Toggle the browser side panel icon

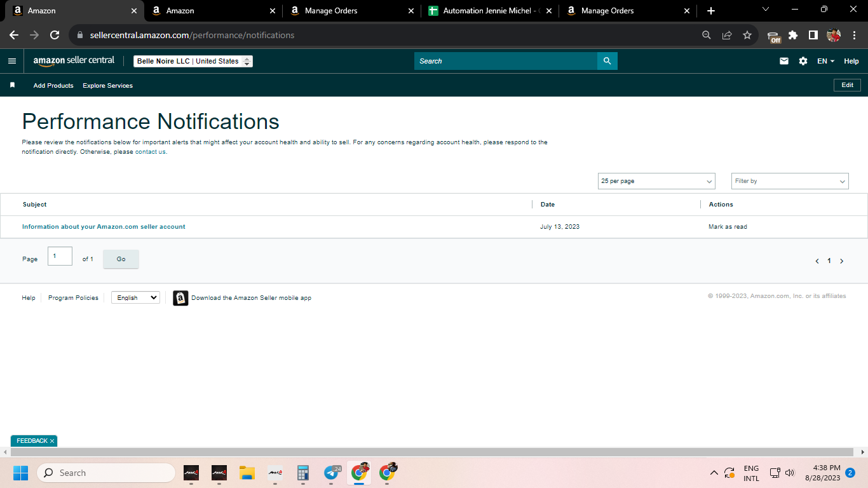[x=813, y=35]
